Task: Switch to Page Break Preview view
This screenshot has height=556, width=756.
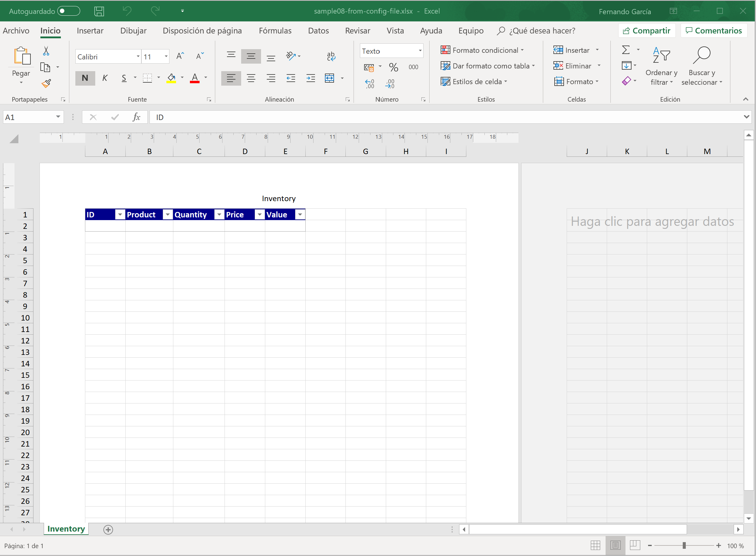Action: 635,545
